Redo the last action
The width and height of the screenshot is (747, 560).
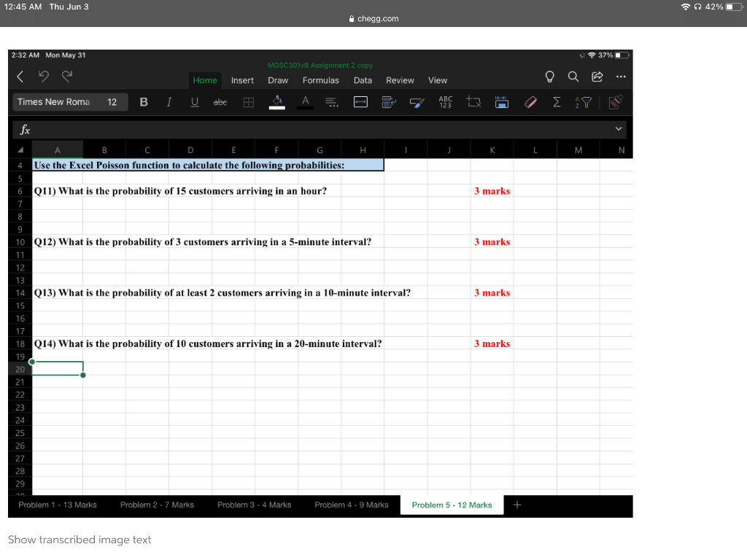point(67,76)
